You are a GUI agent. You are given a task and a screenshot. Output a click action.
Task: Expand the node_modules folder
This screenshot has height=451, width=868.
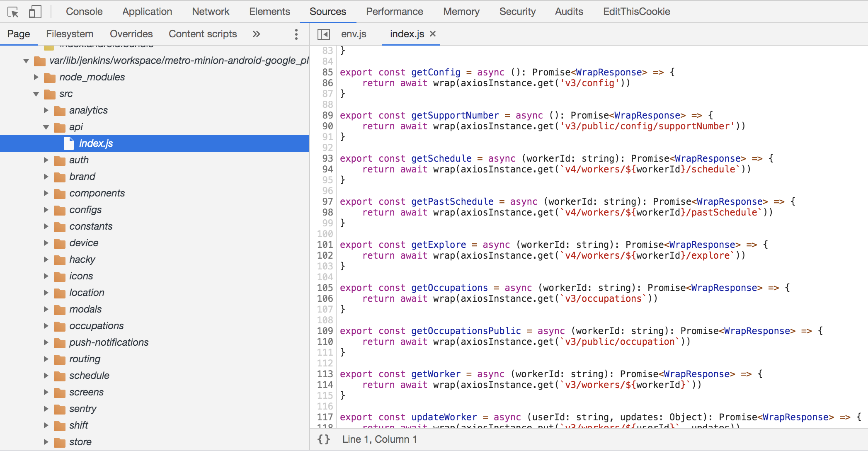pos(36,77)
